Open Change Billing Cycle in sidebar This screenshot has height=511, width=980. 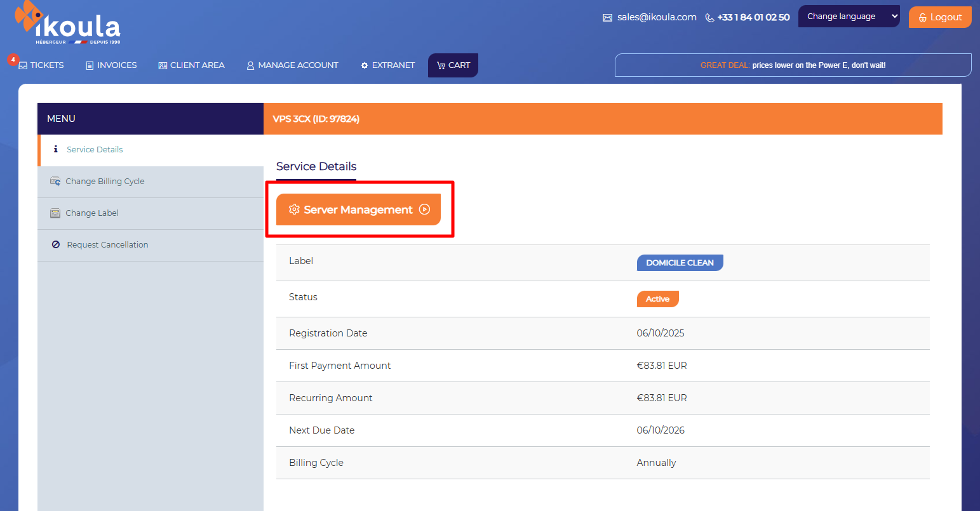(151, 182)
